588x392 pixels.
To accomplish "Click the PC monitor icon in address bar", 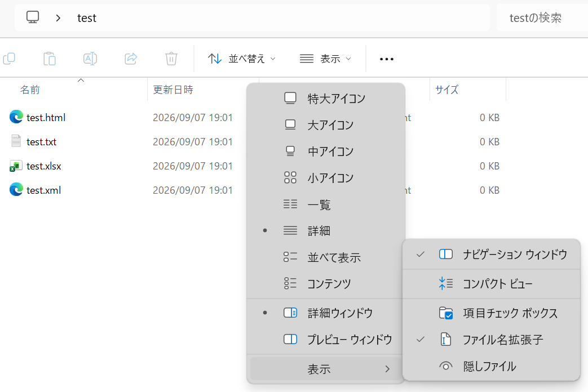I will 33,17.
